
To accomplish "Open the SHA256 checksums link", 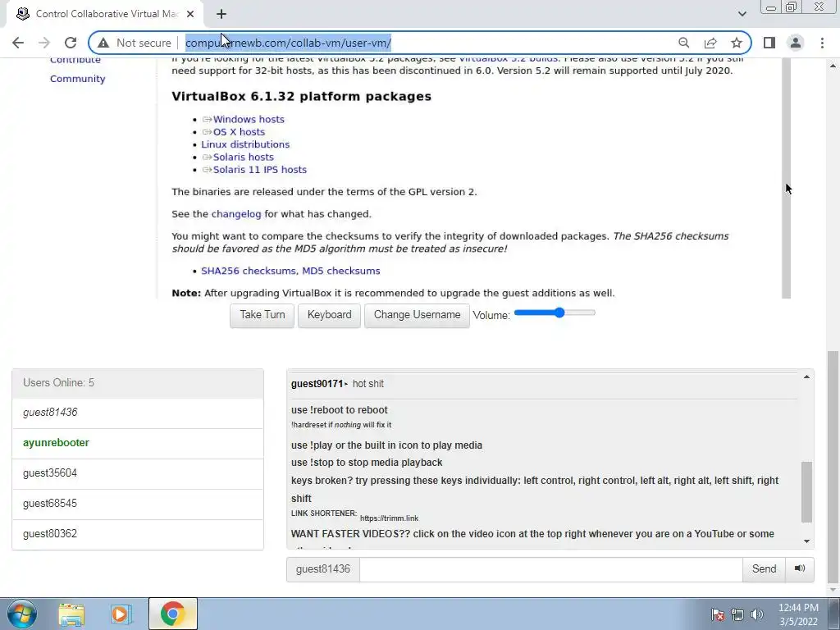I will (248, 271).
